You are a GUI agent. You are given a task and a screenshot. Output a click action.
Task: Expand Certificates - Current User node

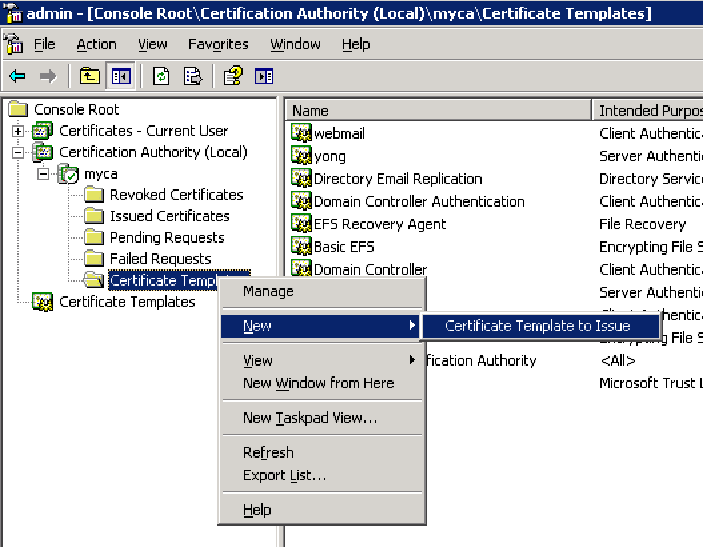(x=18, y=131)
